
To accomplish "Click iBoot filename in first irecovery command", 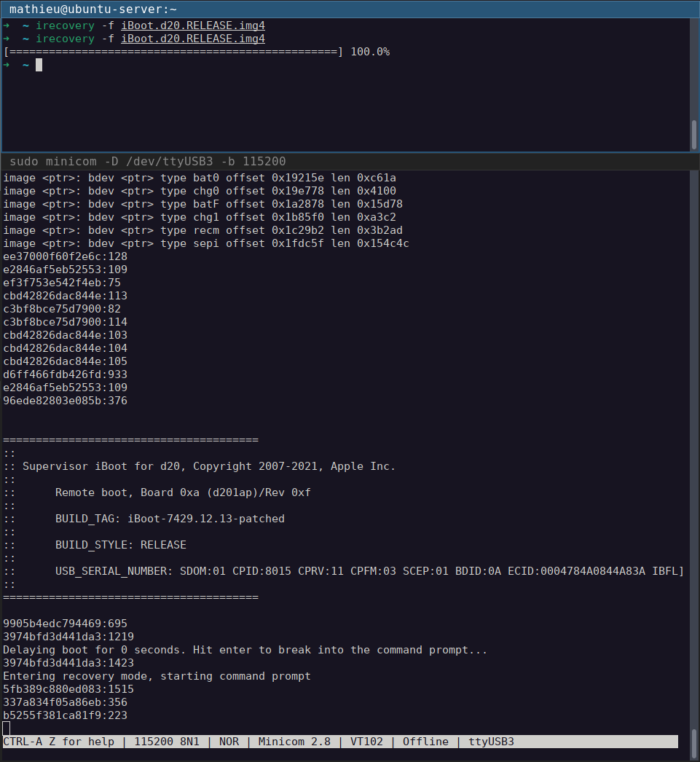I will (x=192, y=25).
